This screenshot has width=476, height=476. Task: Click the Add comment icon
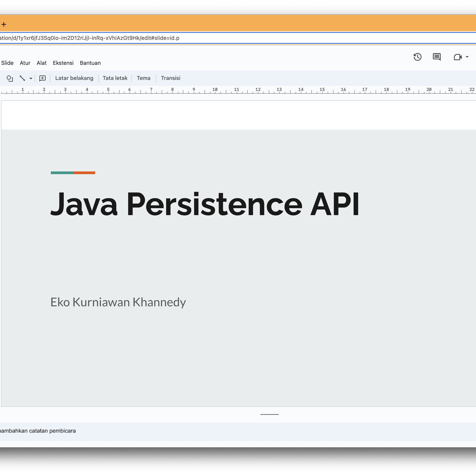pos(42,78)
